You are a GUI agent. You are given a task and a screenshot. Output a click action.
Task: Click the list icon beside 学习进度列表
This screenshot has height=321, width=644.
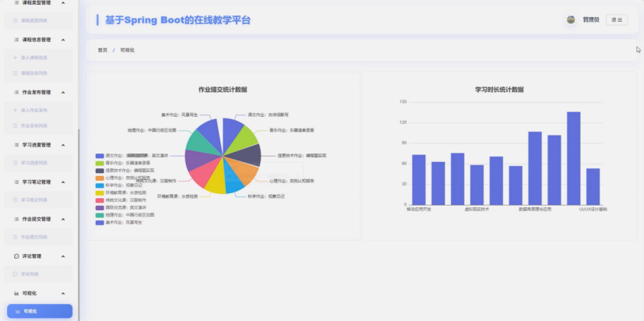tap(16, 163)
